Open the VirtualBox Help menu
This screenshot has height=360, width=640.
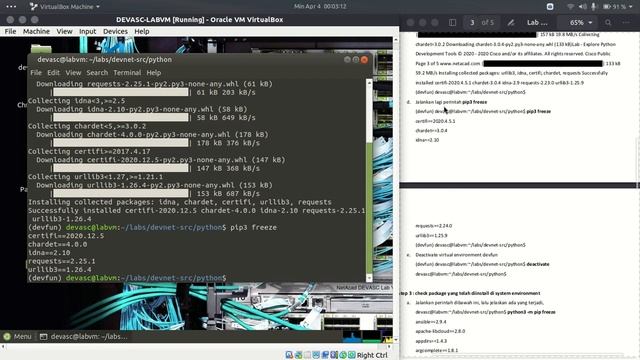pyautogui.click(x=142, y=31)
